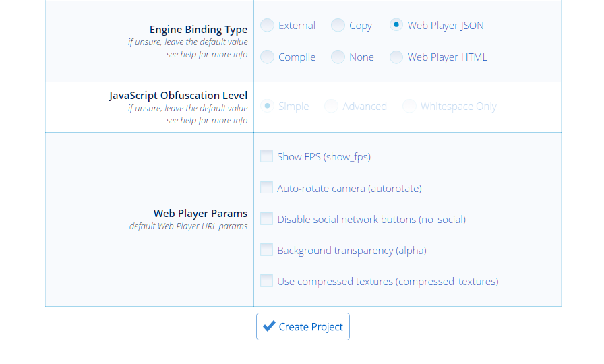This screenshot has height=364, width=604.
Task: Click the checkmark icon on Create Project
Action: point(269,326)
